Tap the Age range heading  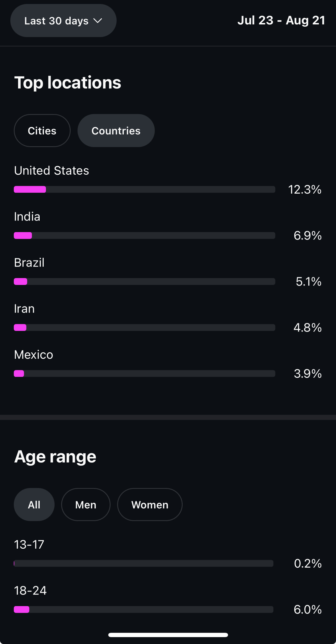pos(55,457)
